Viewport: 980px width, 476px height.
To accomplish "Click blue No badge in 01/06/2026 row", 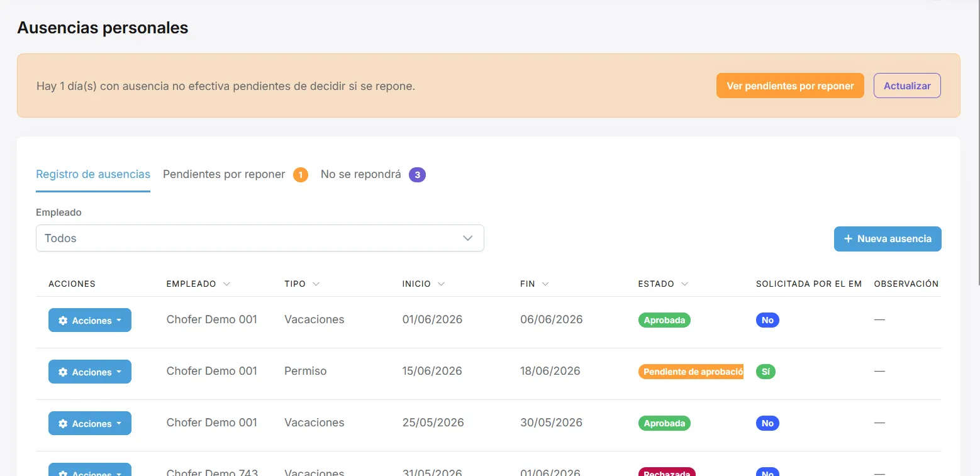I will click(x=767, y=320).
